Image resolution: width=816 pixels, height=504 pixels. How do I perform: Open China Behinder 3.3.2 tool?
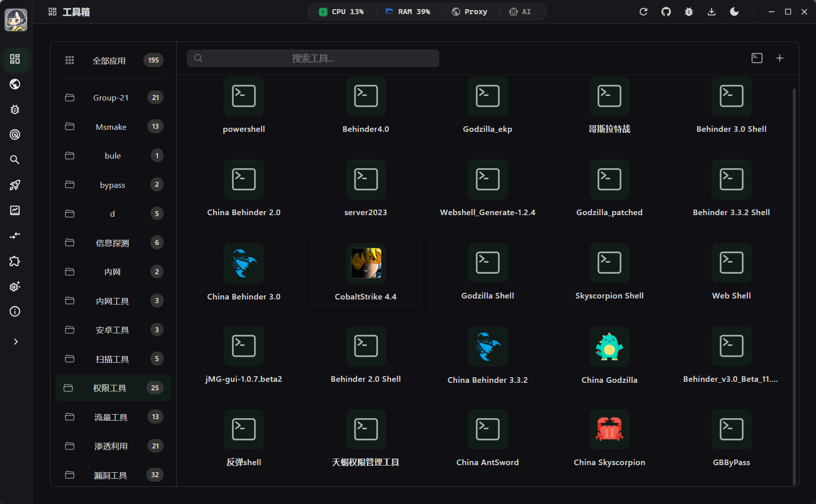pyautogui.click(x=488, y=356)
